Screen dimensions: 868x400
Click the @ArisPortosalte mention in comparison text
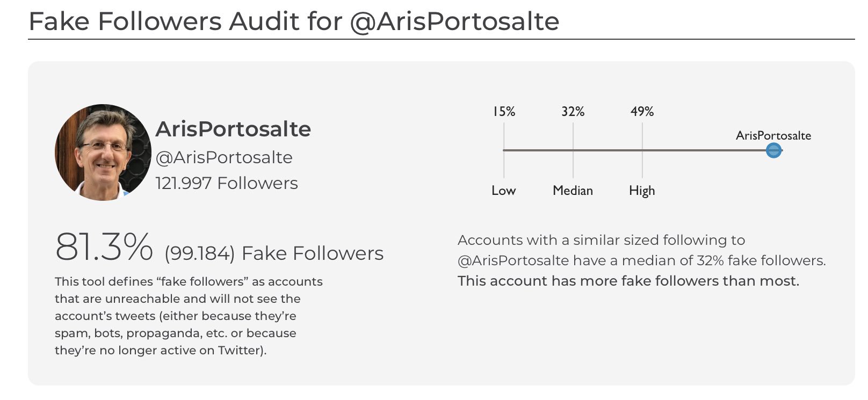point(512,260)
